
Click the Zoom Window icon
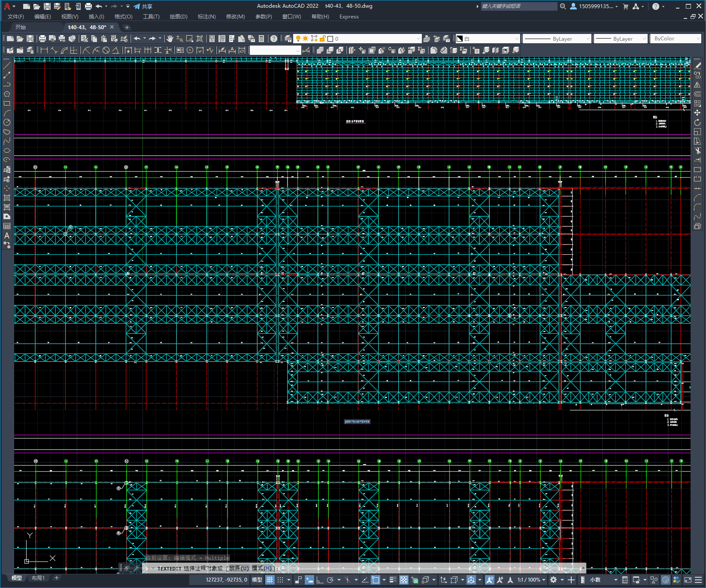click(190, 39)
